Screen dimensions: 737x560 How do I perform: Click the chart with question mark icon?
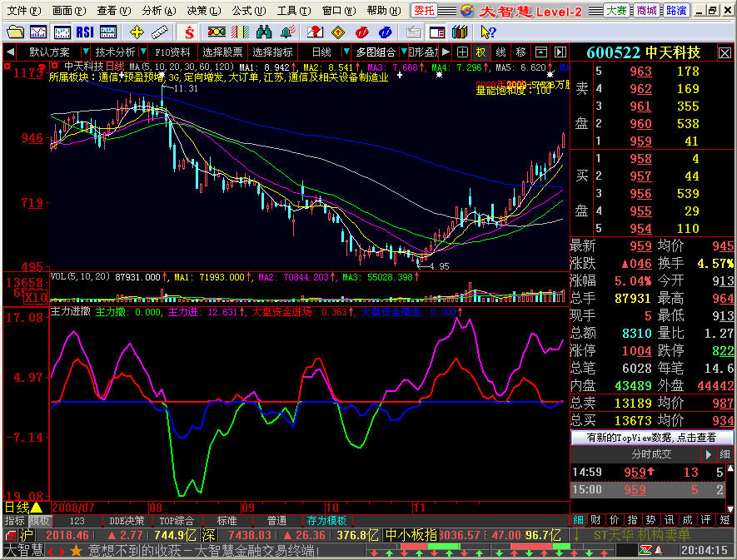click(315, 32)
